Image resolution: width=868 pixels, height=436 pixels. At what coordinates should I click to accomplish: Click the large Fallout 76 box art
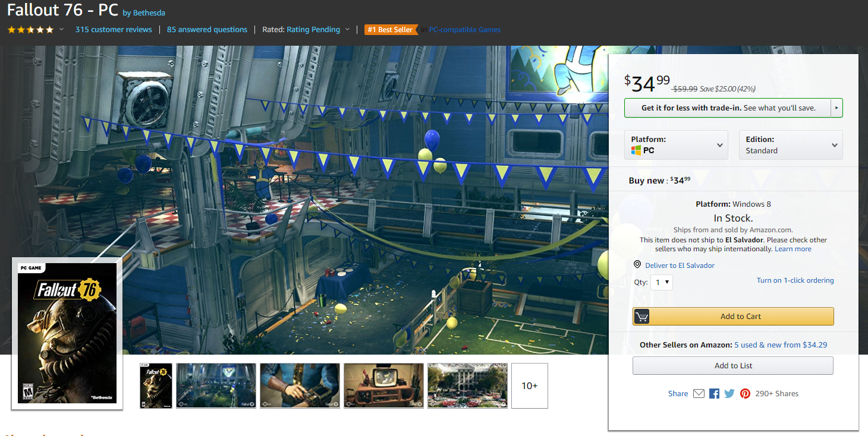tap(67, 333)
